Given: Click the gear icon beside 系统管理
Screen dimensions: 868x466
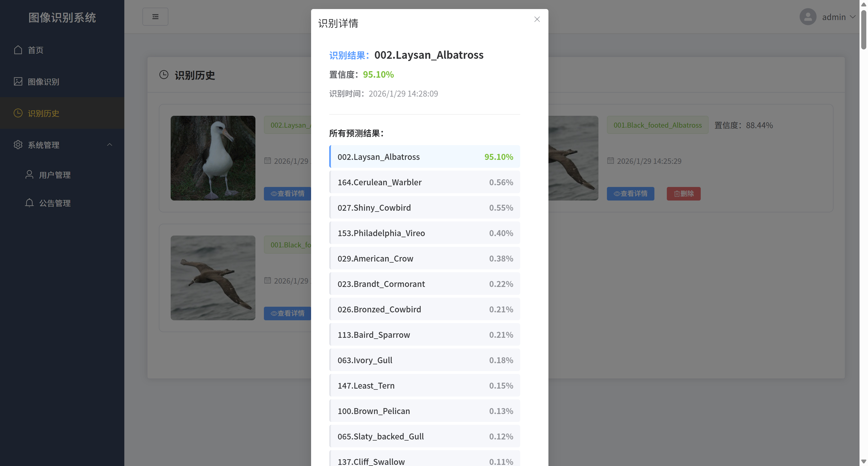Looking at the screenshot, I should pos(18,145).
